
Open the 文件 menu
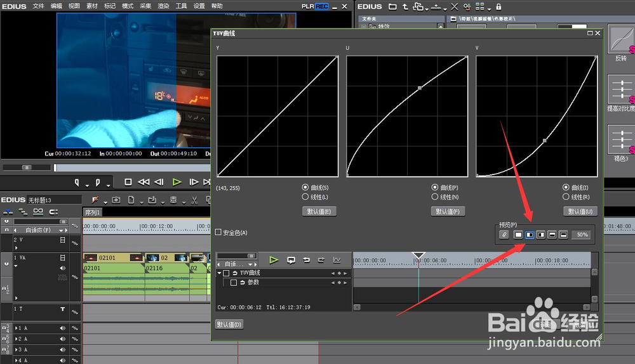39,6
